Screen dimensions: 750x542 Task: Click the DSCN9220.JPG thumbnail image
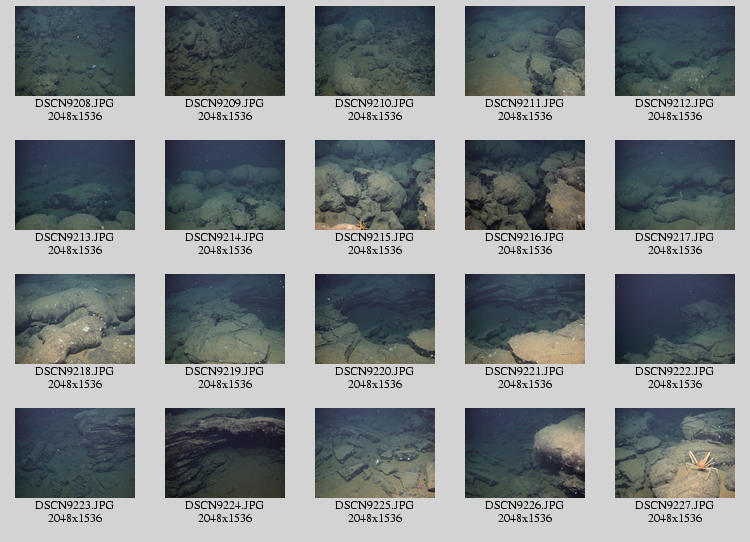coord(375,319)
